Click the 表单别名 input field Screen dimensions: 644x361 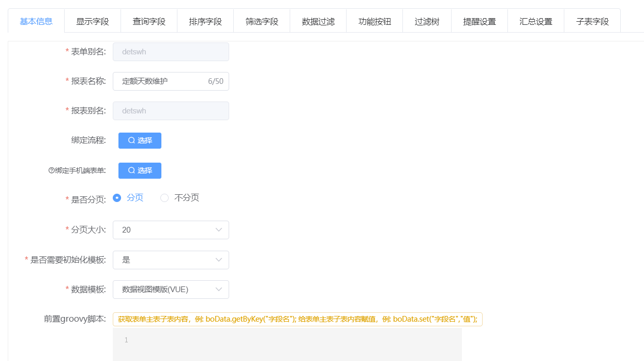(171, 52)
